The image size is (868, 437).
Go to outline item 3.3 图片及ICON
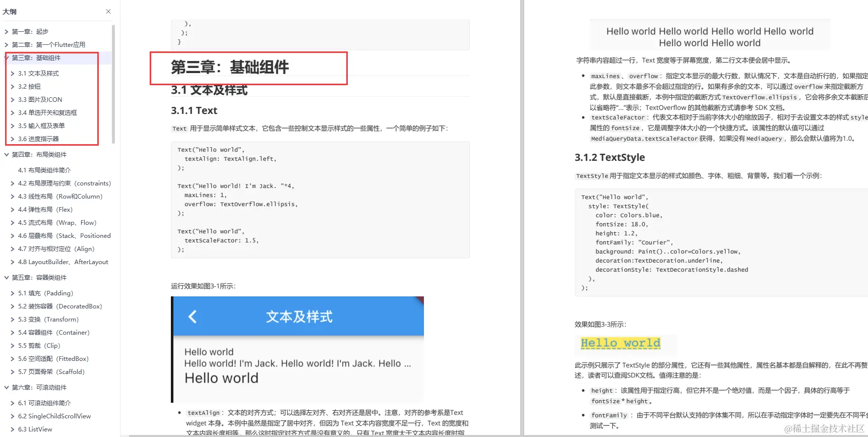(x=40, y=99)
